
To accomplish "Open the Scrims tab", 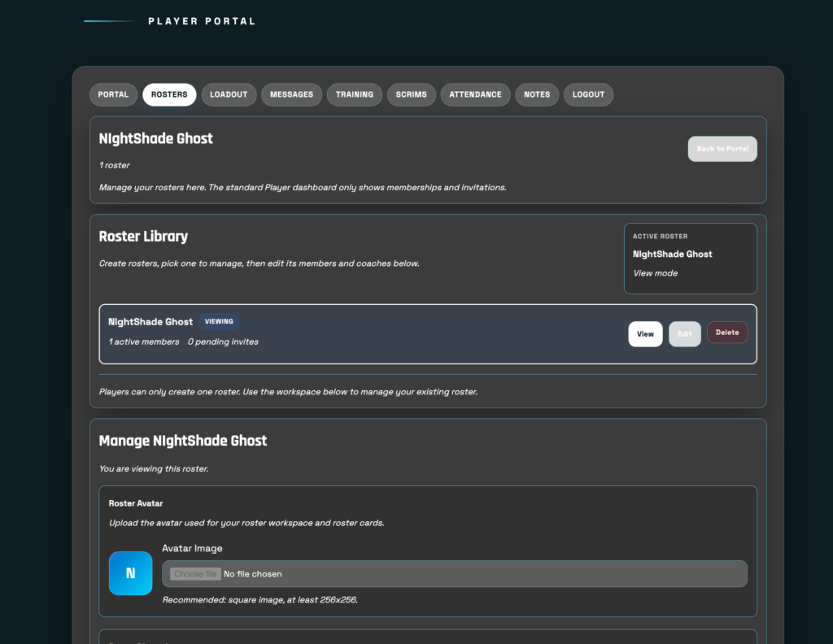I will pos(411,94).
